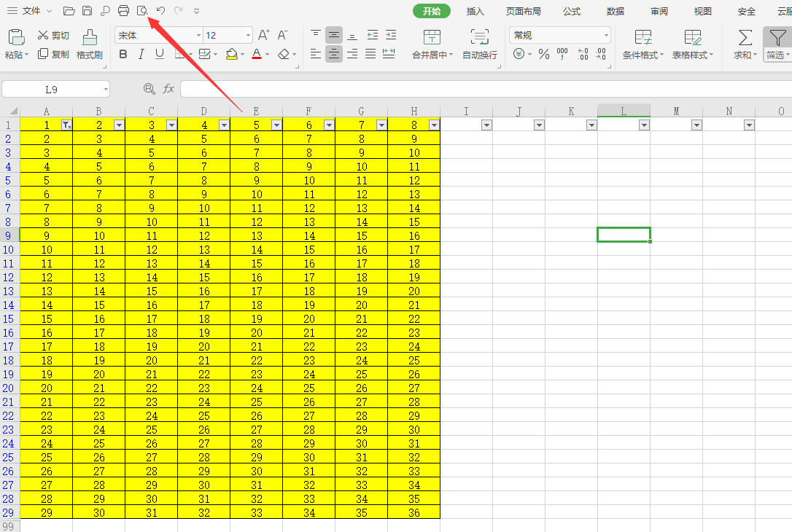Open the 安全 tab
The image size is (792, 532).
coord(747,11)
